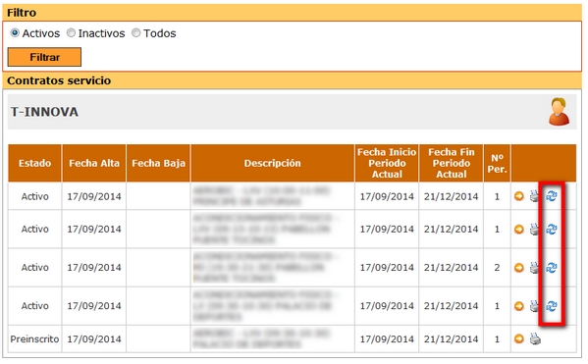The width and height of the screenshot is (588, 364).
Task: Select the Inactivos filter option
Action: (71, 33)
